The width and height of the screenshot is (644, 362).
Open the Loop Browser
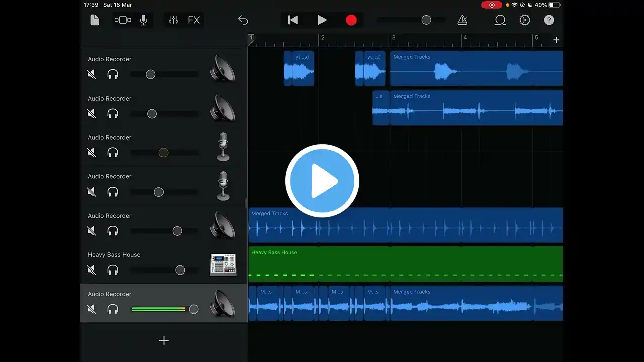(500, 20)
